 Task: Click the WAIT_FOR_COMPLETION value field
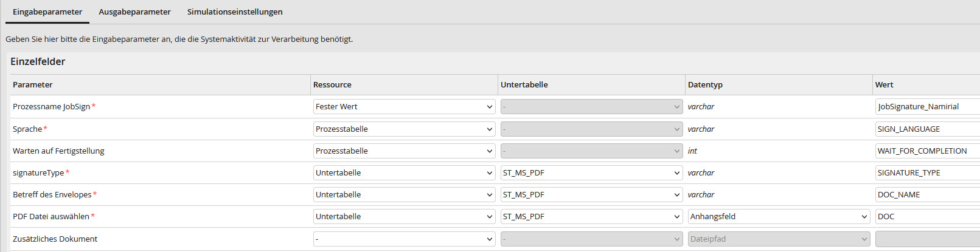(928, 151)
